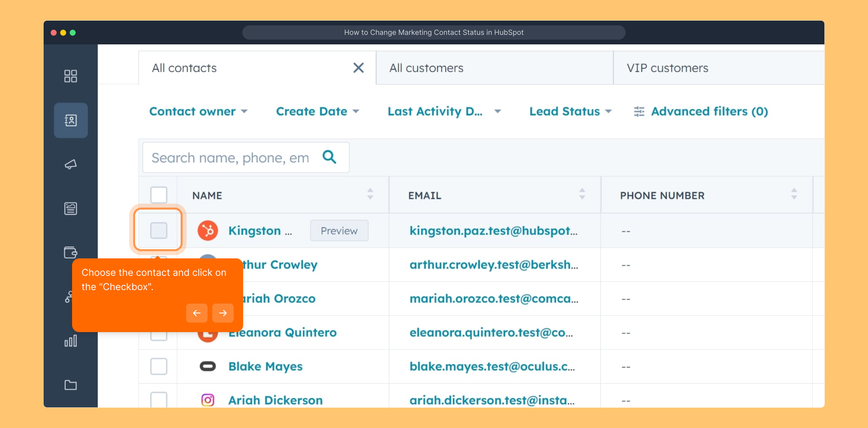Screen dimensions: 868x428
Task: Open Advanced filters (0)
Action: tap(700, 111)
